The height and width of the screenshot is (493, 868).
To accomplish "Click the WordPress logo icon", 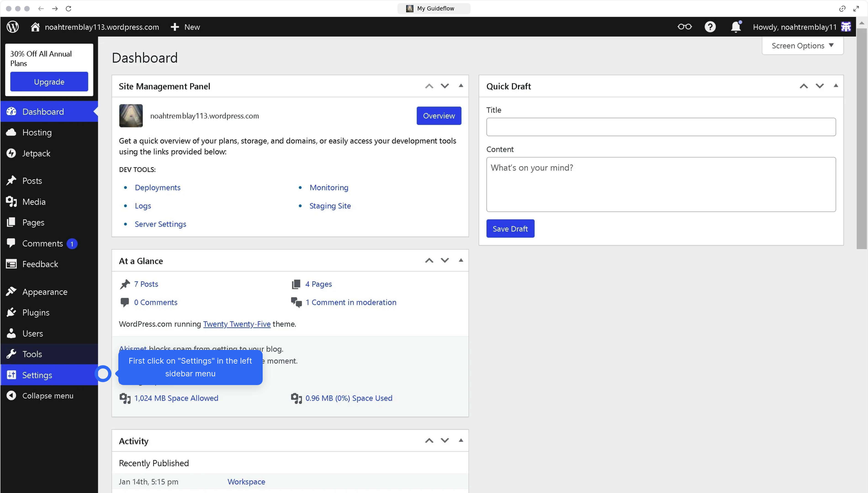I will point(13,27).
